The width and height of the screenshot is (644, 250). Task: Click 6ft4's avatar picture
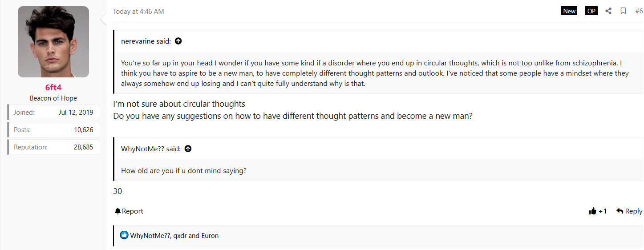pyautogui.click(x=53, y=42)
